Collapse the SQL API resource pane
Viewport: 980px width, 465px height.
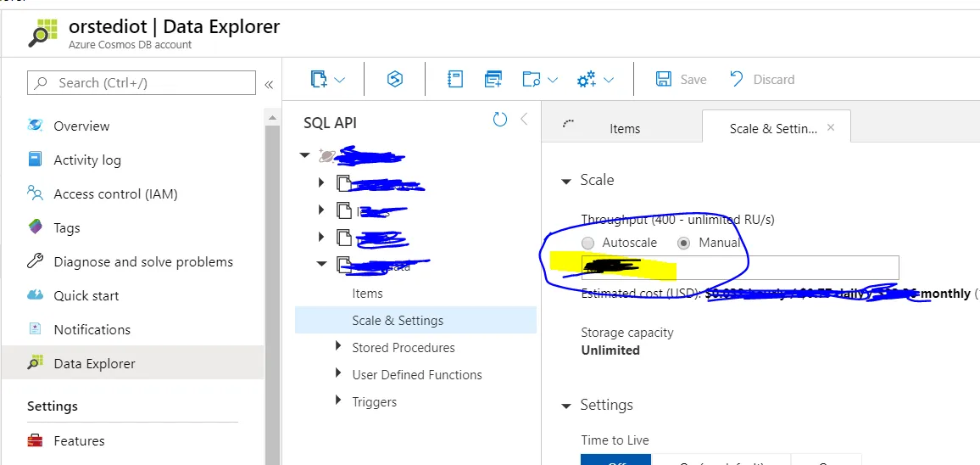pos(524,119)
